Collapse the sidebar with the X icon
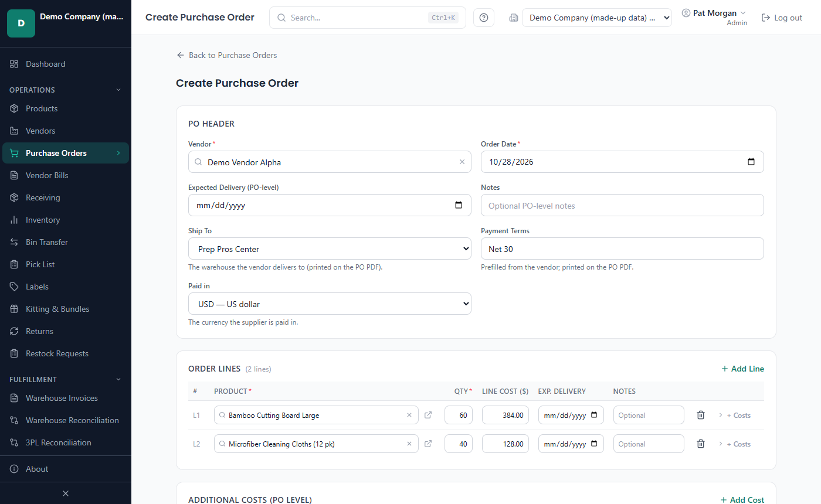The width and height of the screenshot is (821, 504). [66, 493]
